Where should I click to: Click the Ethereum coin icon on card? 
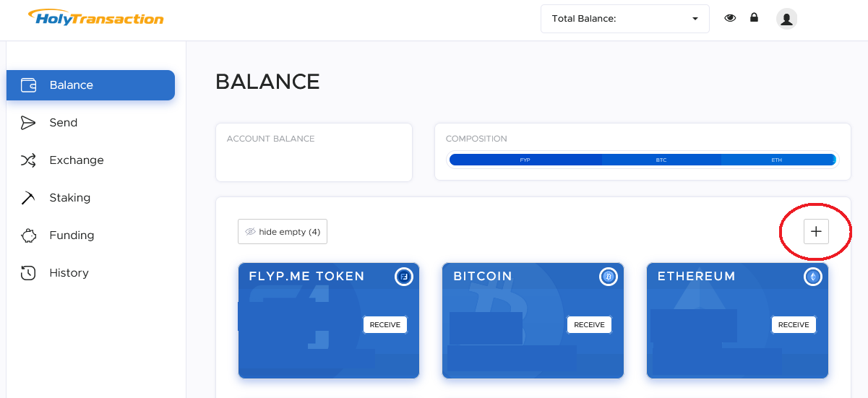coord(812,277)
